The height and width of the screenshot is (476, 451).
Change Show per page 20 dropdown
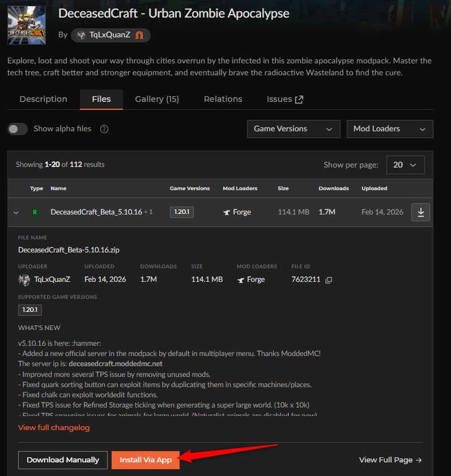coord(406,165)
